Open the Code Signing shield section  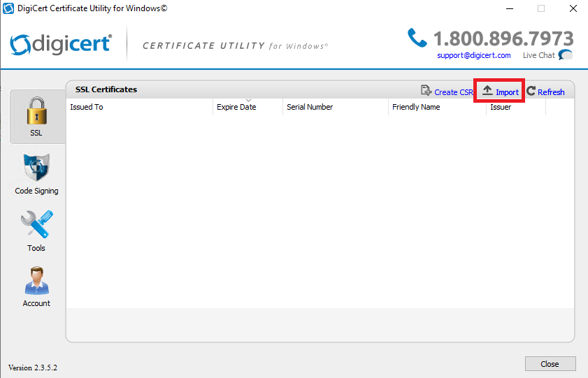point(36,174)
